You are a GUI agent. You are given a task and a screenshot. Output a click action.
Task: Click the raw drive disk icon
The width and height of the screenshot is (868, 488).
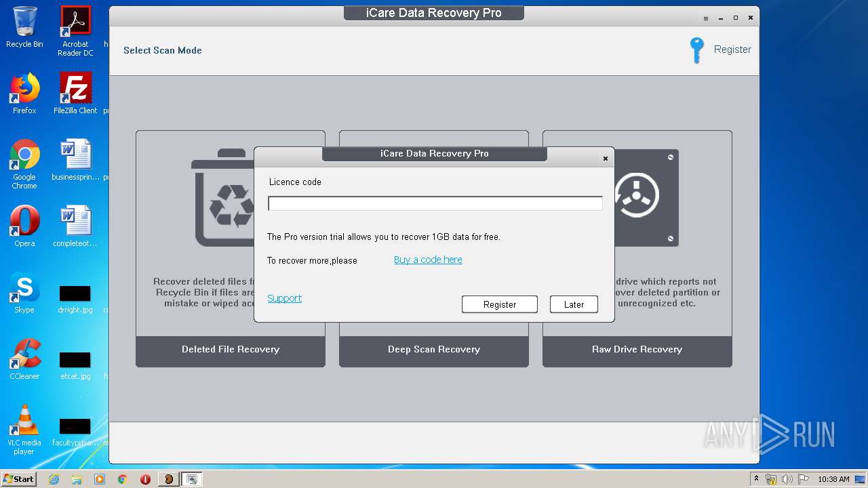pyautogui.click(x=646, y=198)
